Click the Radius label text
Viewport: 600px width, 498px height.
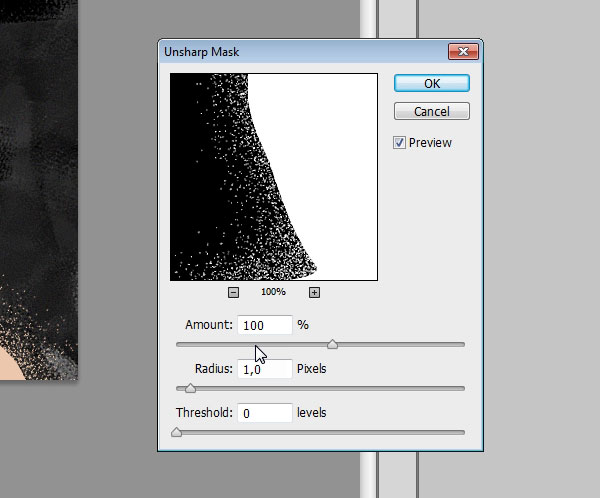213,369
